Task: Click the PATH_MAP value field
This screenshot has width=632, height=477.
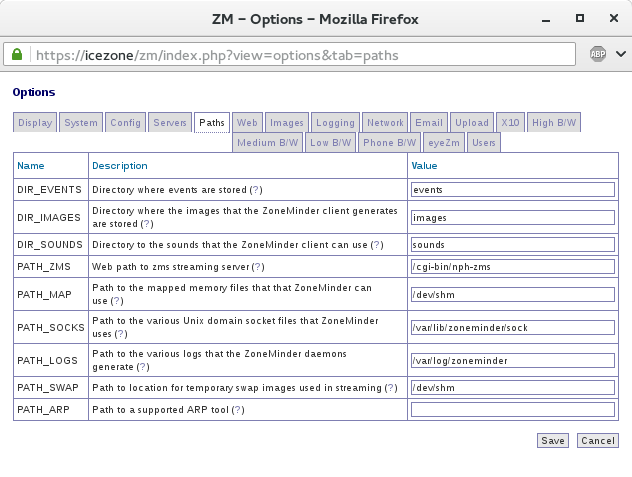Action: coord(513,295)
